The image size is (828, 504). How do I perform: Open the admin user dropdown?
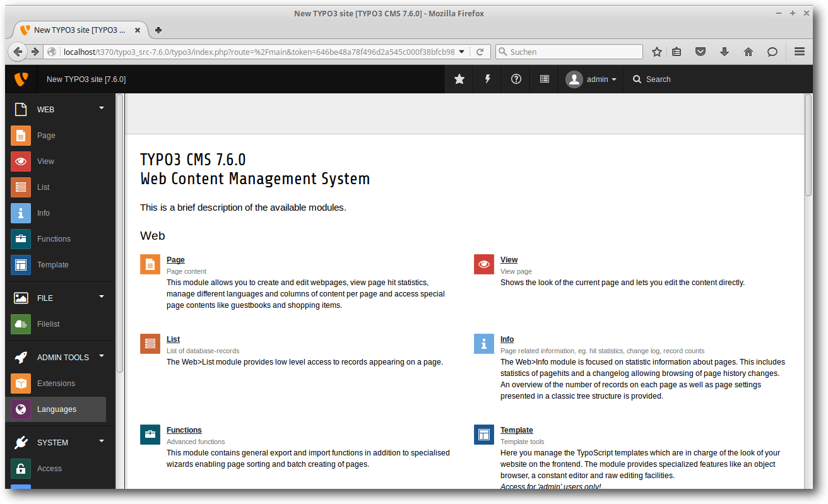point(591,79)
